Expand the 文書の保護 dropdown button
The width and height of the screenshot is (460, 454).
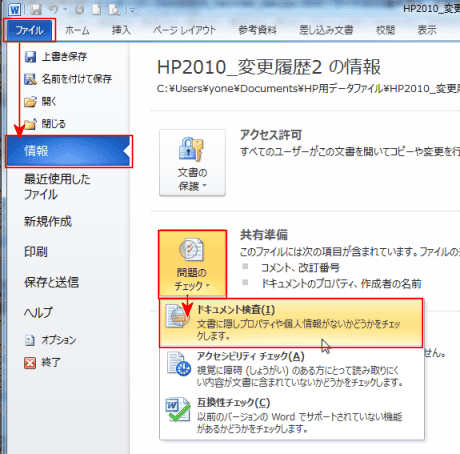point(192,163)
